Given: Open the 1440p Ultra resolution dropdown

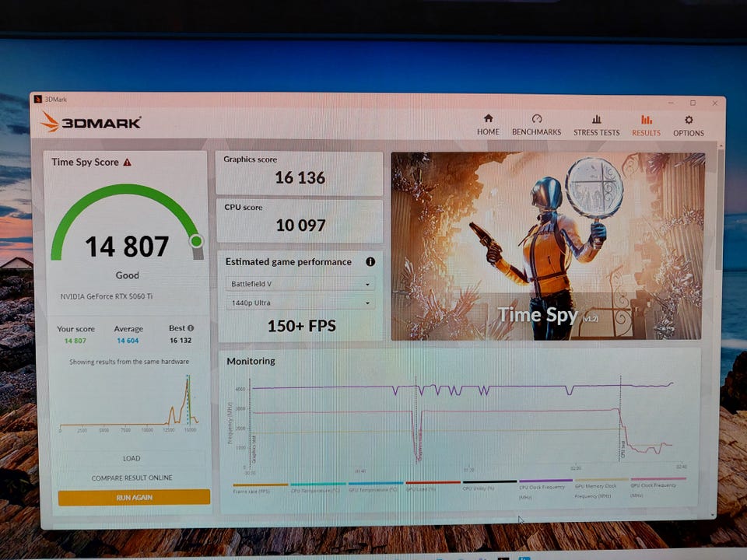Looking at the screenshot, I should tap(300, 303).
